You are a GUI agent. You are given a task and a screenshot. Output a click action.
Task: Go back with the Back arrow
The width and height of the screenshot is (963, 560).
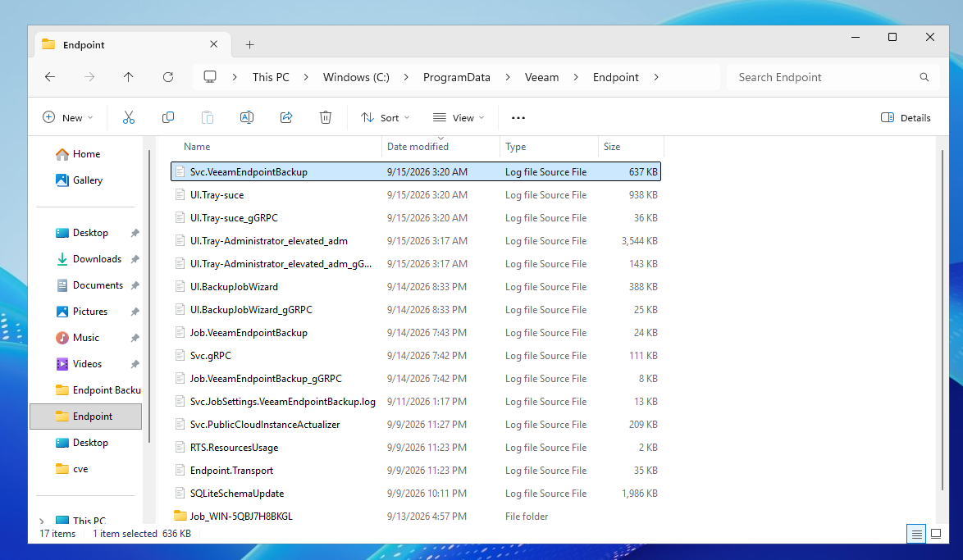point(50,77)
